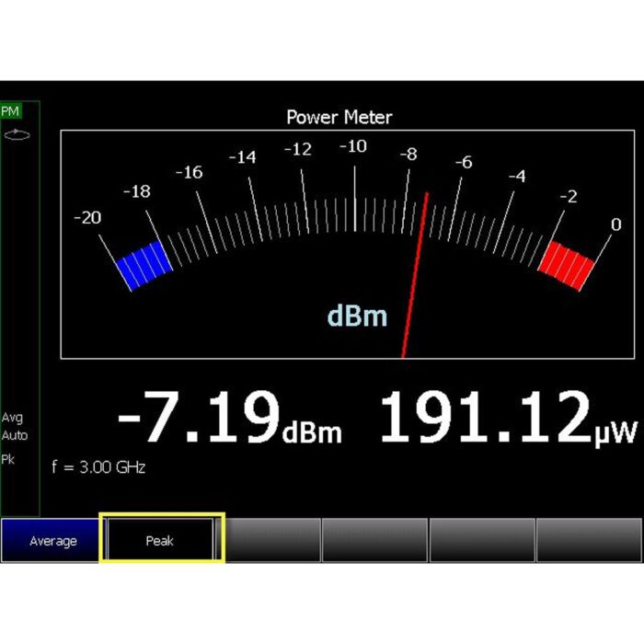The image size is (644, 644).
Task: Select the Peak softkey
Action: 160,540
